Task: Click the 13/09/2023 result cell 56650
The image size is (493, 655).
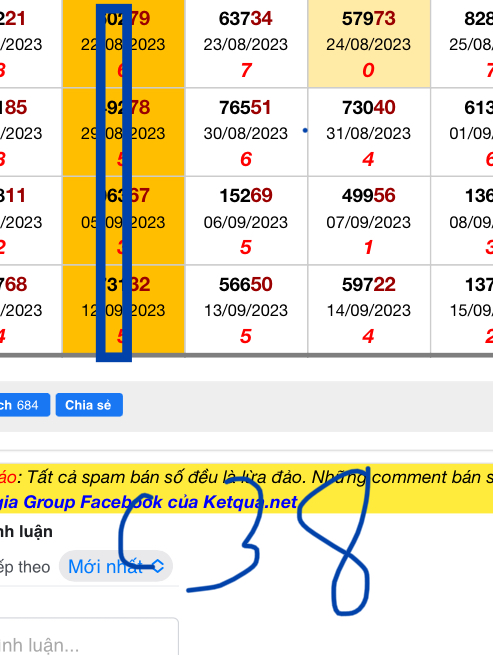Action: [246, 310]
